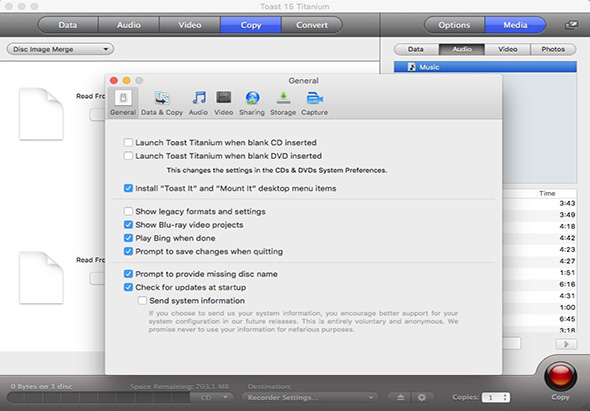This screenshot has width=590, height=411.
Task: Uncheck Show Blu-ray video projects
Action: tap(128, 225)
